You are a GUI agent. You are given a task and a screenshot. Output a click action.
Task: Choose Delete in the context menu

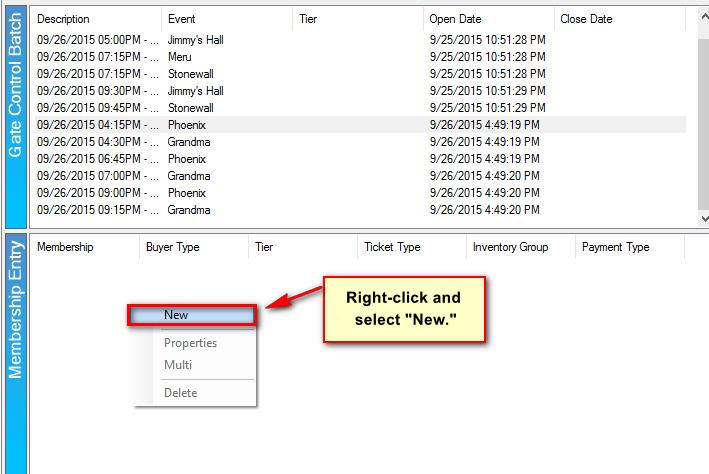[180, 393]
